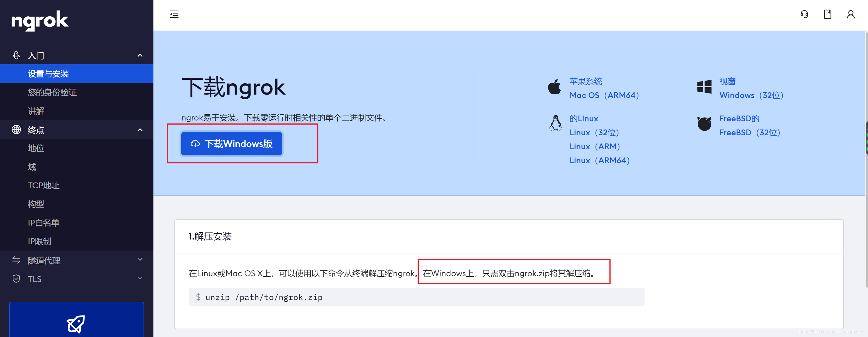Open the user account icon
This screenshot has height=337, width=868.
point(850,15)
